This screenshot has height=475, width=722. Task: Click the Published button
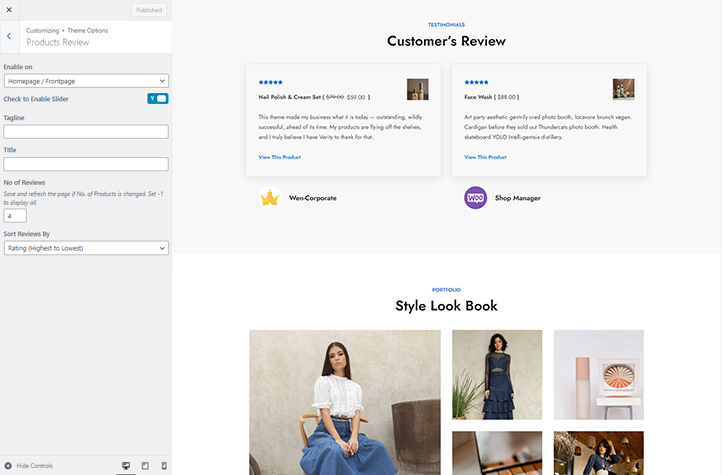(149, 10)
